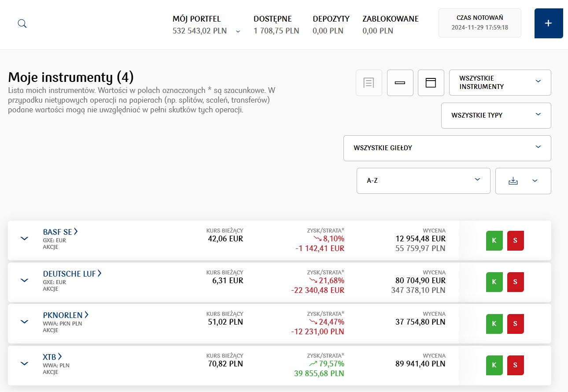Click red S sell button for XTB
Image resolution: width=568 pixels, height=392 pixels.
[x=515, y=366]
